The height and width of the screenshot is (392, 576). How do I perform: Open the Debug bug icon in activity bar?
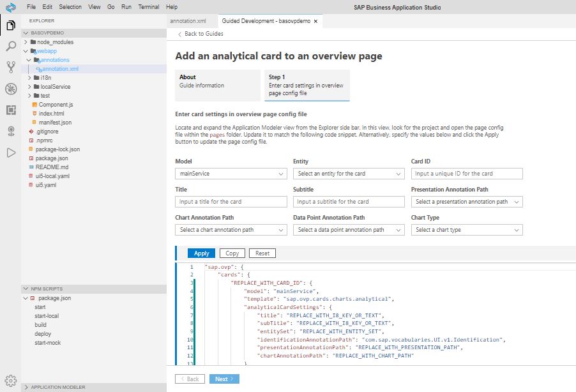[11, 89]
